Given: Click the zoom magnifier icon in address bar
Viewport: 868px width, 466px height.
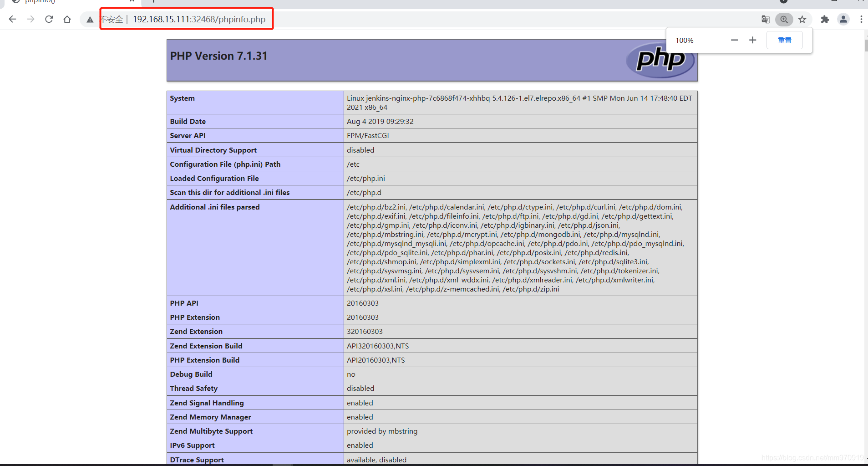Looking at the screenshot, I should pos(784,19).
